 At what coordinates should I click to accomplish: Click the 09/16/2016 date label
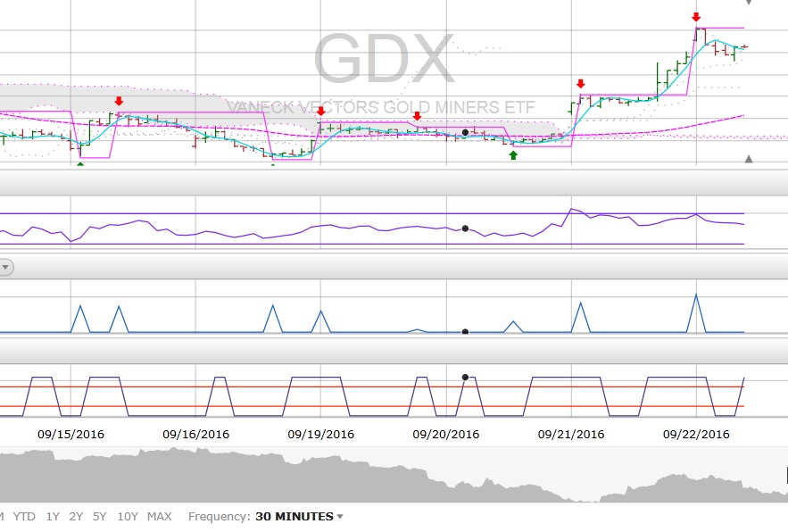coord(196,435)
